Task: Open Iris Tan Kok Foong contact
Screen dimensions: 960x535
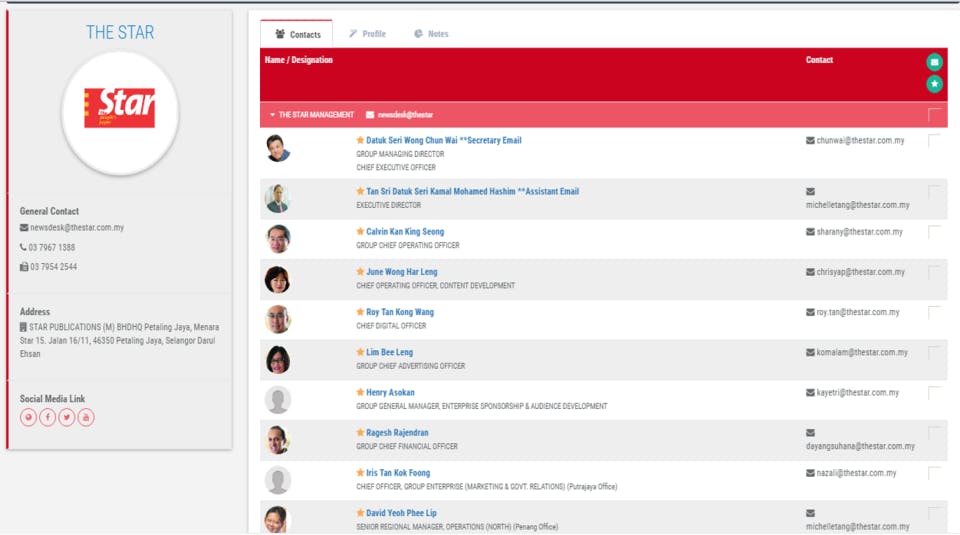Action: coord(398,473)
